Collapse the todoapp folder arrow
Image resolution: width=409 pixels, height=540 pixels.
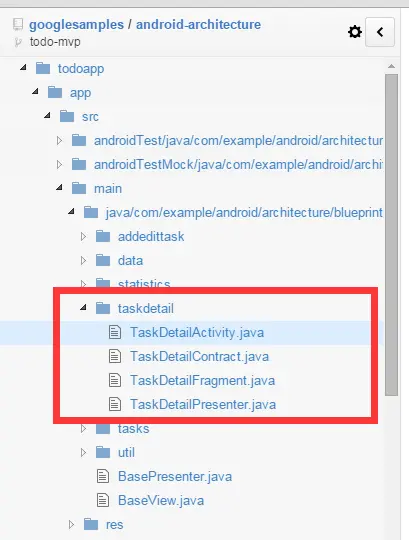23,68
